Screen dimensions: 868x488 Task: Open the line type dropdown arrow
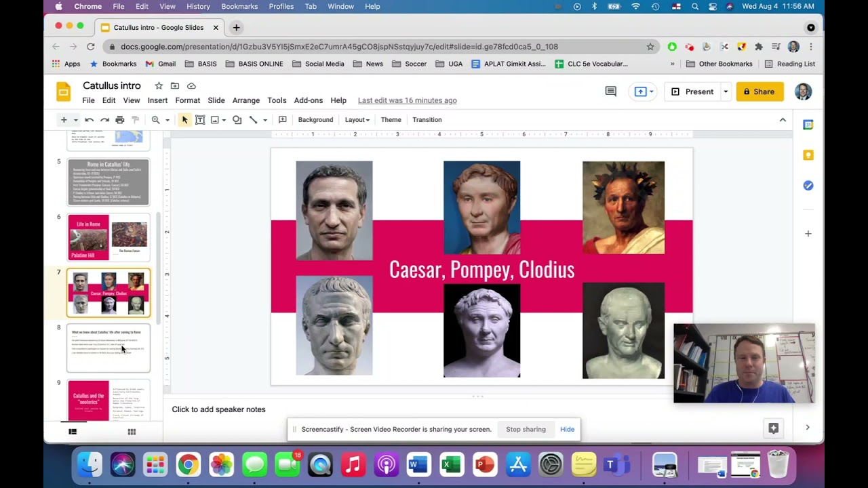[x=264, y=120]
